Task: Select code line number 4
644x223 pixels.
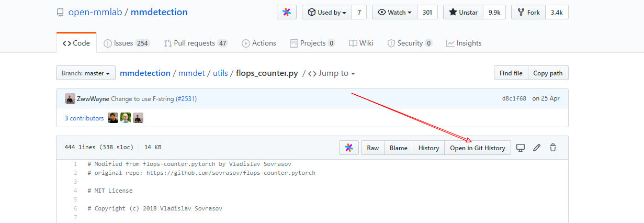Action: coord(76,191)
